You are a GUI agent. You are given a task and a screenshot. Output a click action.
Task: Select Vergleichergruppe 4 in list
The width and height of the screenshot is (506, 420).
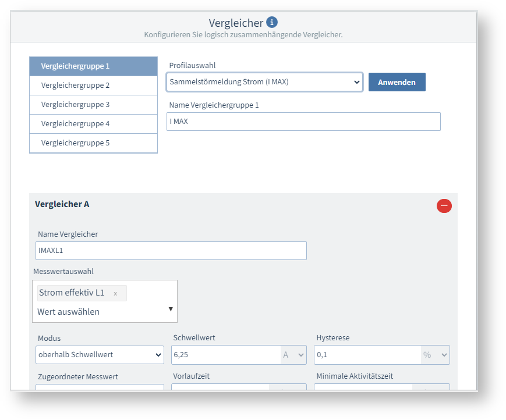click(93, 124)
